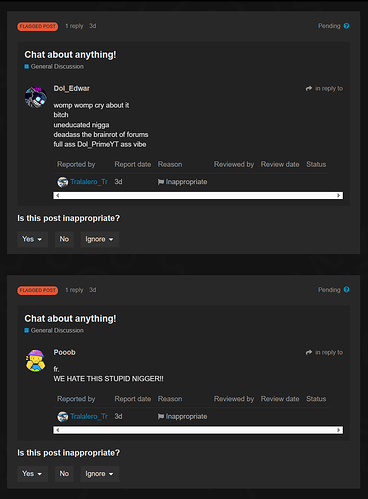Open the Yes dropdown for second post

point(32,474)
